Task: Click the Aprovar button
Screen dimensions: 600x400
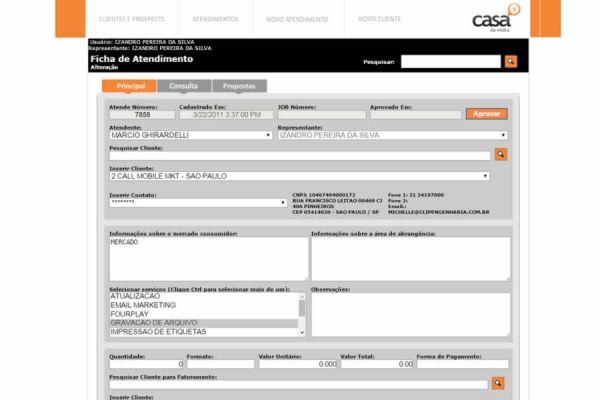Action: point(487,114)
